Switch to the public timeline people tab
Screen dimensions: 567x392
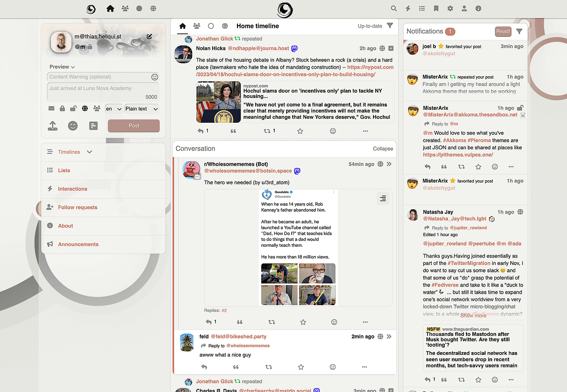[197, 26]
